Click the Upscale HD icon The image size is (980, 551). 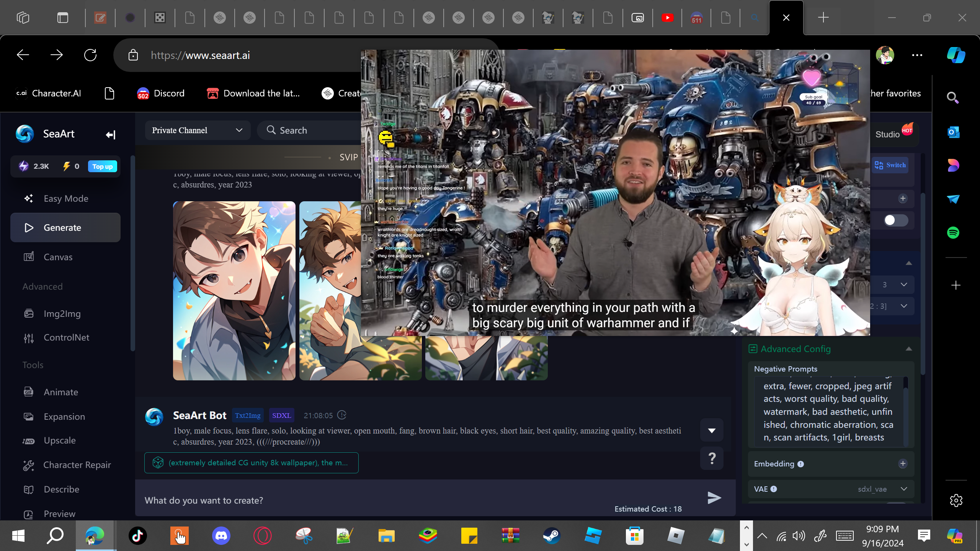(x=29, y=441)
